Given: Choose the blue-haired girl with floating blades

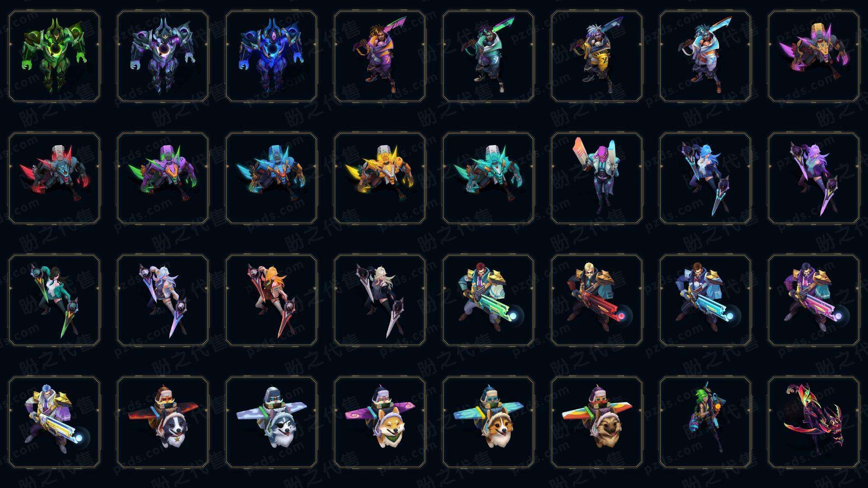Looking at the screenshot, I should (x=705, y=178).
